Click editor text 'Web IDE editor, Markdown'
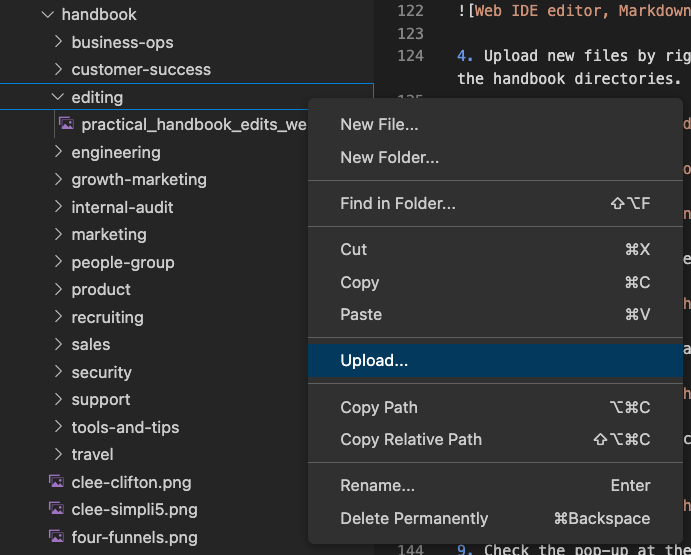Viewport: 691px width, 555px height. point(583,11)
